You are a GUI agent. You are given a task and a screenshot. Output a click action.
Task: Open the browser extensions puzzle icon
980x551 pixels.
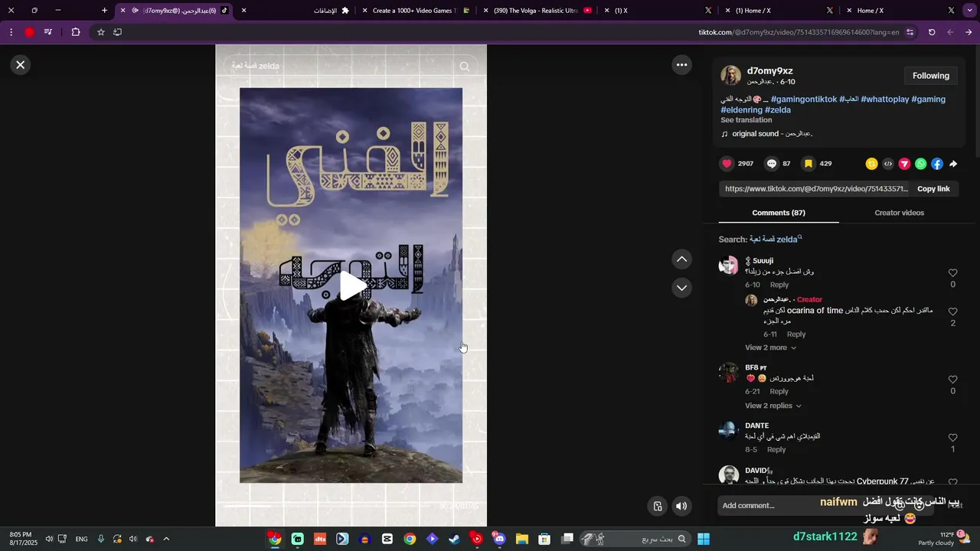point(76,32)
